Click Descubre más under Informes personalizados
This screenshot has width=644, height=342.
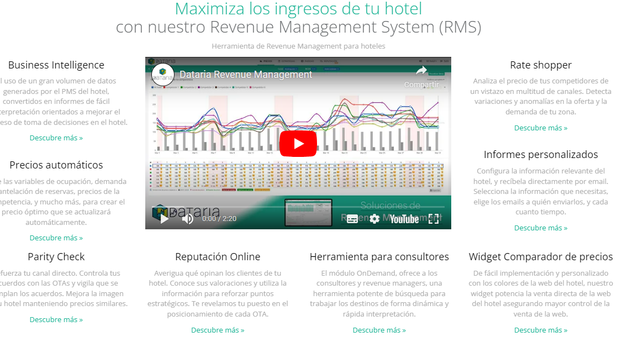(x=541, y=228)
